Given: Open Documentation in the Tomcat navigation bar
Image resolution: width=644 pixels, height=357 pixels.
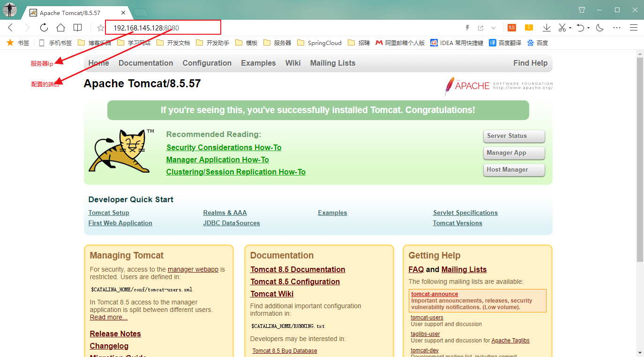Looking at the screenshot, I should 146,63.
